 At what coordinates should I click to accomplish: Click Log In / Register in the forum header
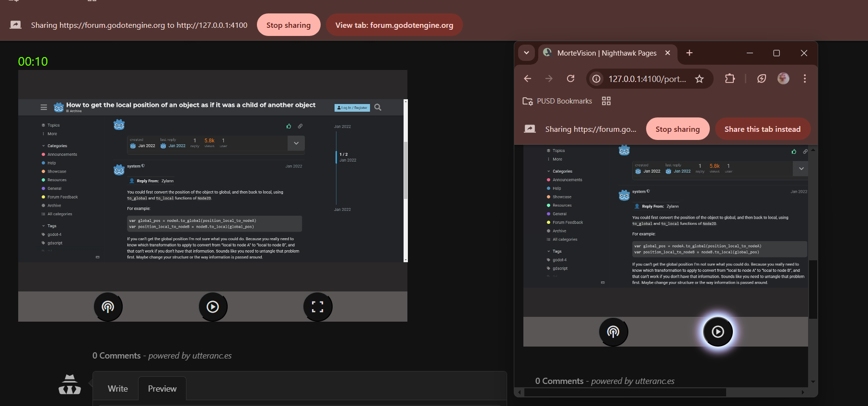352,108
